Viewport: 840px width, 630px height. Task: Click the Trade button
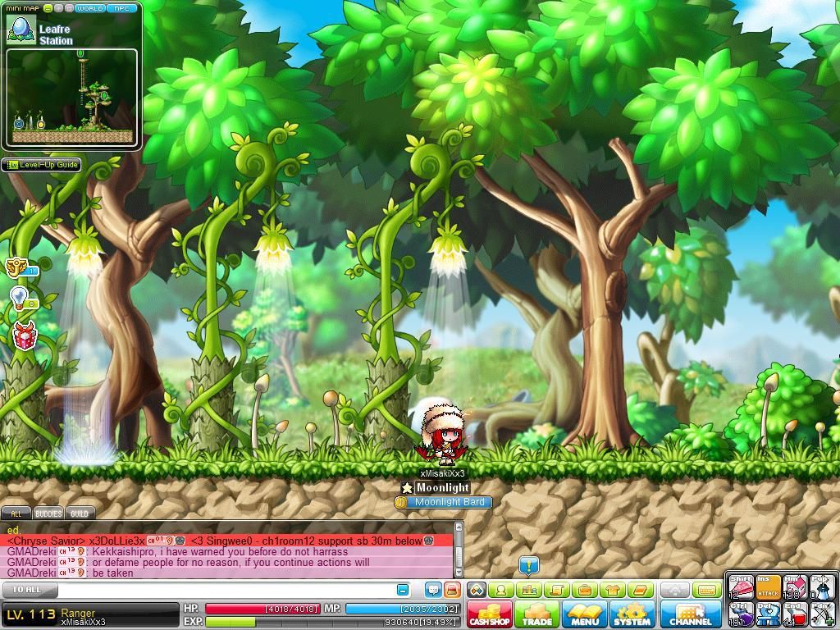[x=536, y=614]
